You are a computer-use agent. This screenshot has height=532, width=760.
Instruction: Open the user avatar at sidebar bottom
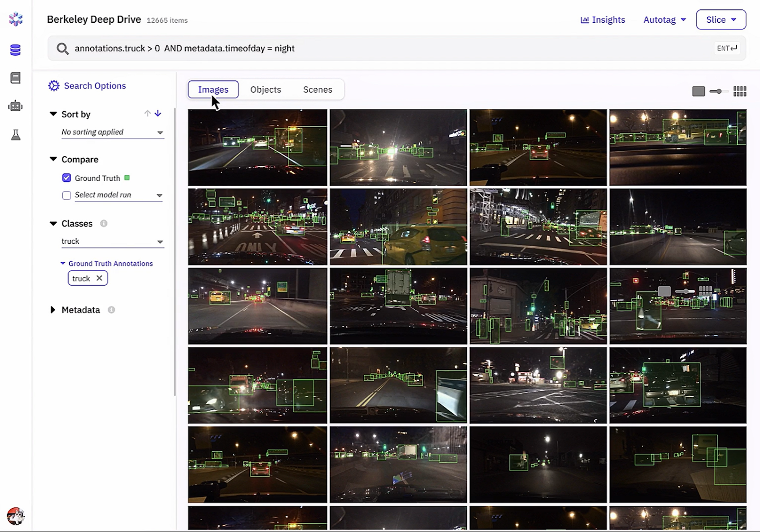point(16,516)
